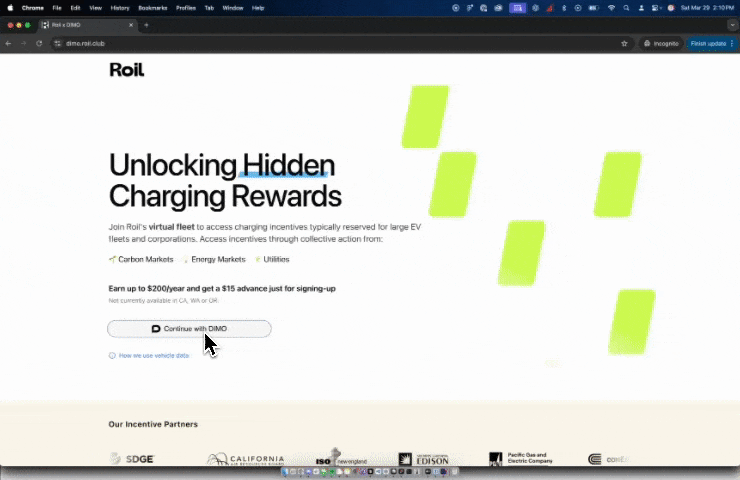
Task: Bookmark this page with the star icon
Action: click(x=624, y=43)
